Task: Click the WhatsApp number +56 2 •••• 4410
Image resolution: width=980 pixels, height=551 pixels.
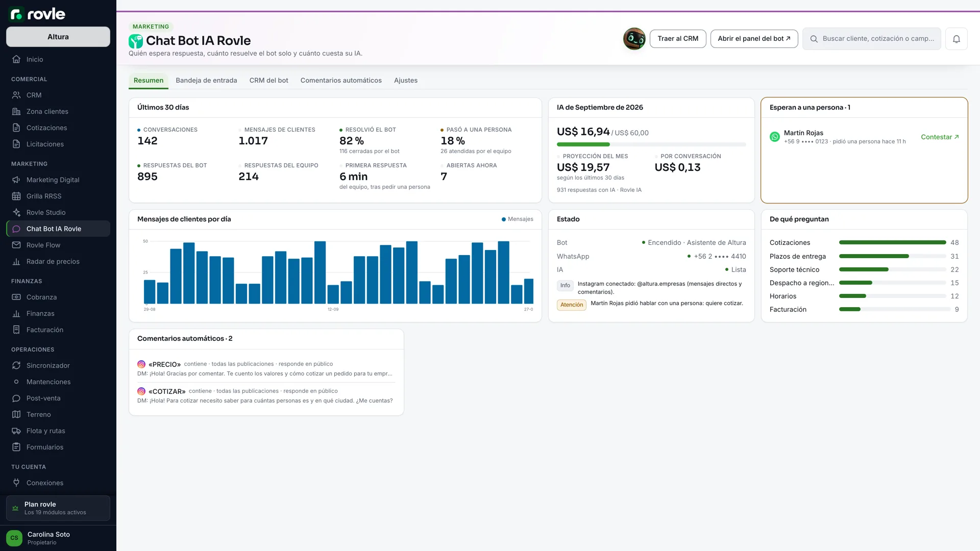Action: point(720,257)
